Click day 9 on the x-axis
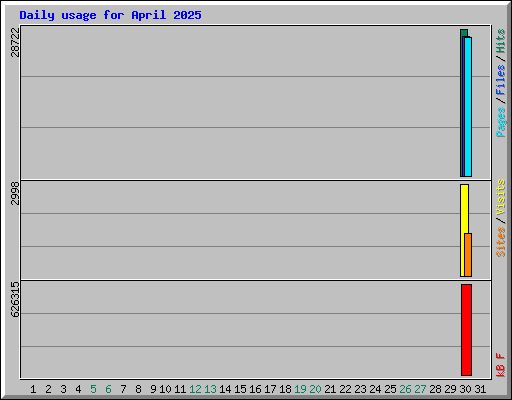Image resolution: width=512 pixels, height=400 pixels. 153,389
